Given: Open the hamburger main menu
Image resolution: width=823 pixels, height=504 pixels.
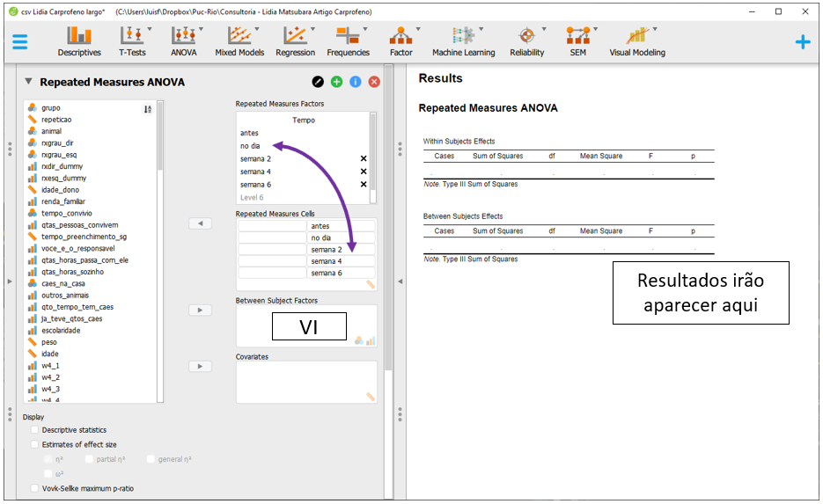Looking at the screenshot, I should [x=19, y=41].
